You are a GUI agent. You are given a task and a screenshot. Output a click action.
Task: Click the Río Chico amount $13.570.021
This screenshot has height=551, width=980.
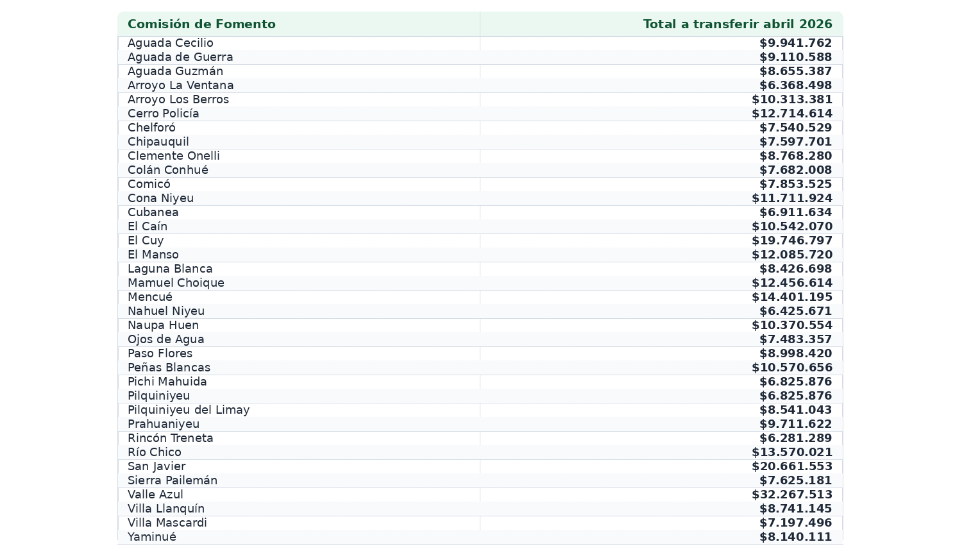[792, 452]
